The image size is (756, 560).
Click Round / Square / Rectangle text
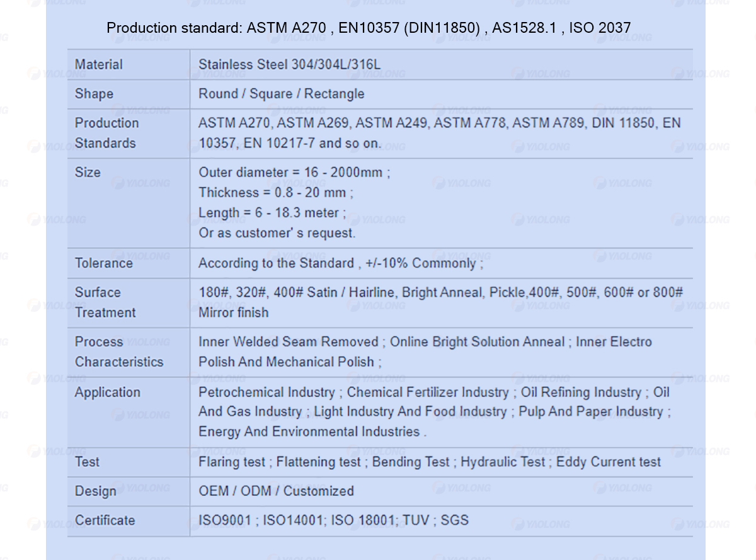click(x=282, y=94)
